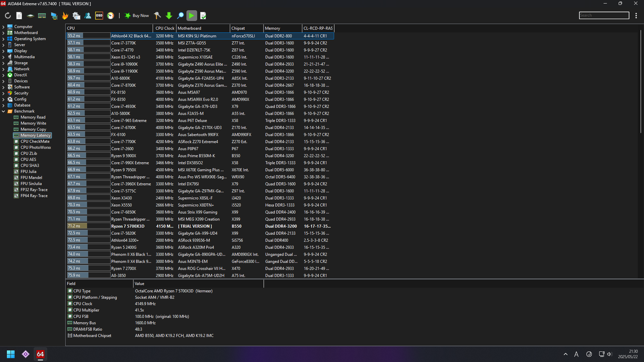The height and width of the screenshot is (362, 644).
Task: Click the monitor diagnostics toolbar icon
Action: [x=54, y=15]
